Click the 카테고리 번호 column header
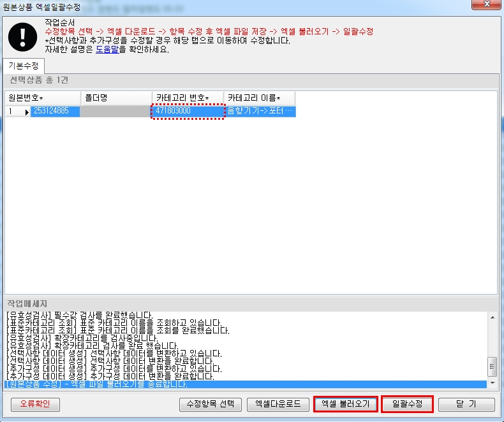 188,98
